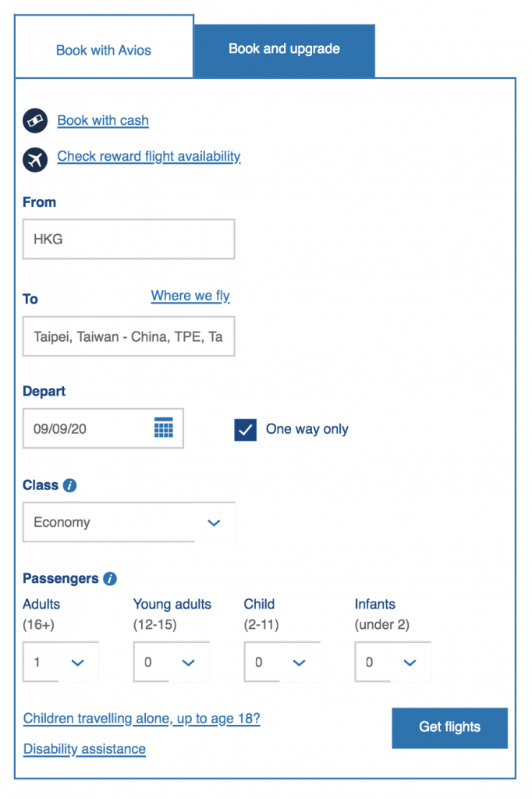Open Check reward flight availability

click(x=148, y=156)
